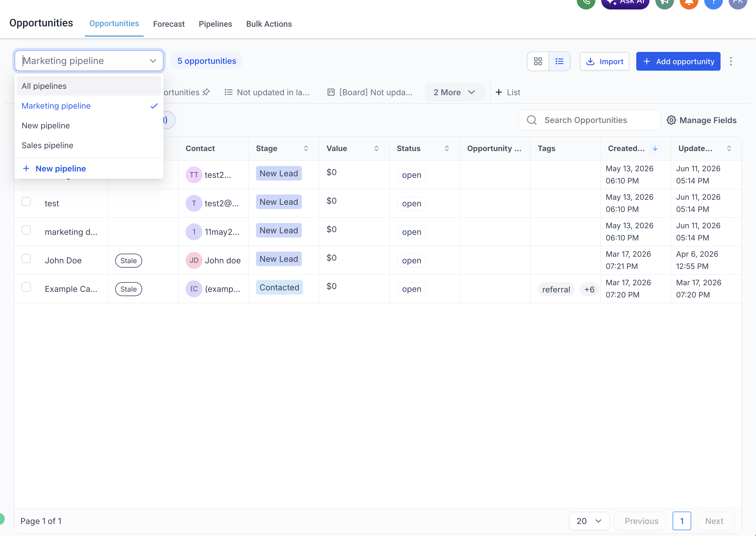
Task: Open Manage Fields settings
Action: [x=702, y=120]
